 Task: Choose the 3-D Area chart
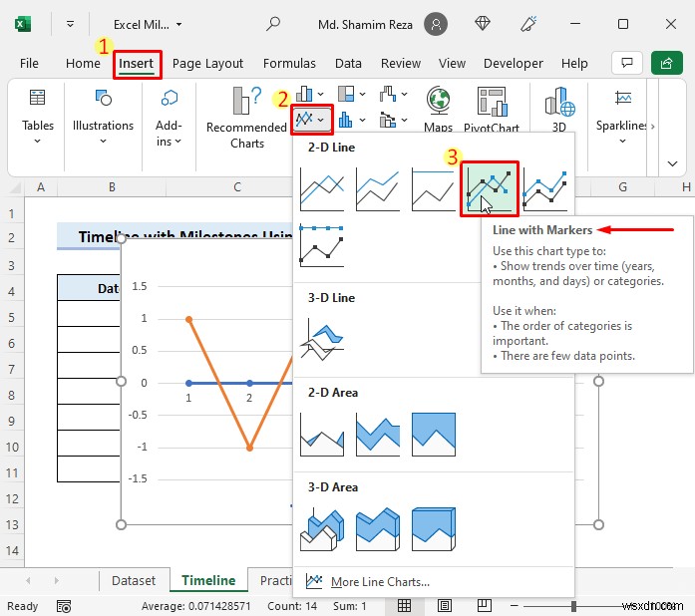click(x=322, y=529)
